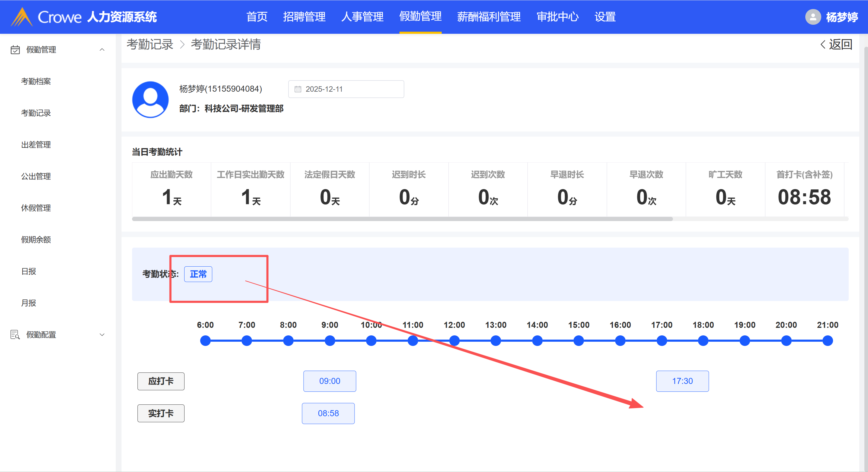The image size is (868, 472).
Task: Click the large blue employee profile avatar
Action: click(x=150, y=100)
